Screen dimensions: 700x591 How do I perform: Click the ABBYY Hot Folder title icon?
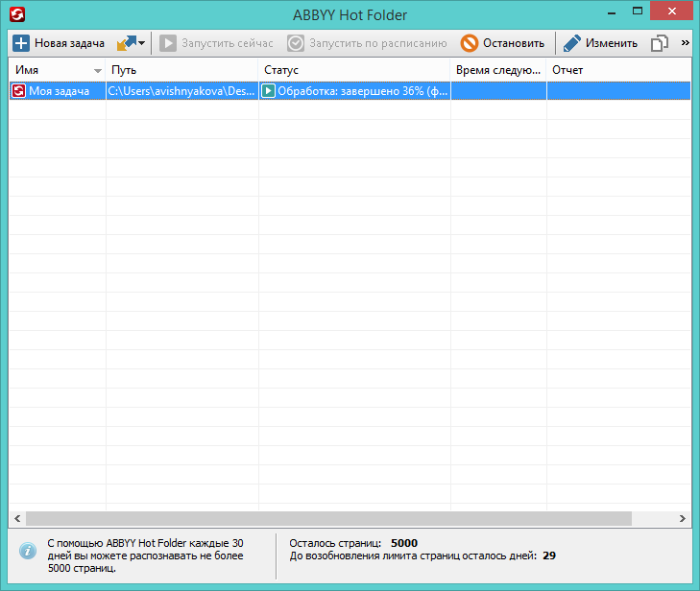click(x=17, y=14)
